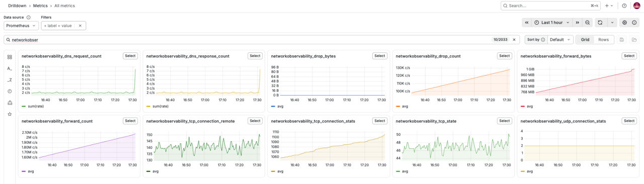This screenshot has width=644, height=184.
Task: Open user avatar profile menu
Action: coord(636,6)
